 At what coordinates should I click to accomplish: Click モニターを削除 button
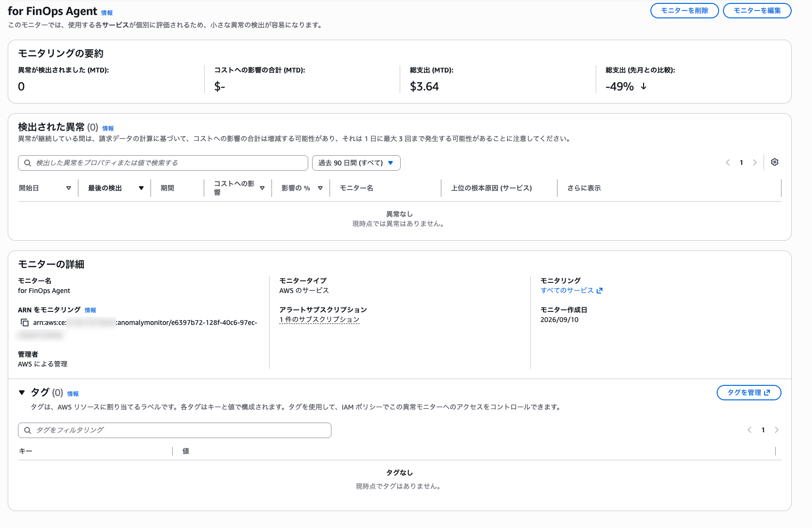684,11
